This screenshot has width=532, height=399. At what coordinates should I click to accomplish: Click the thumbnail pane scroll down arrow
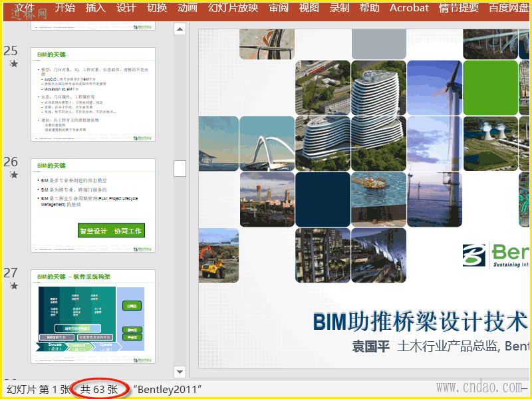180,372
